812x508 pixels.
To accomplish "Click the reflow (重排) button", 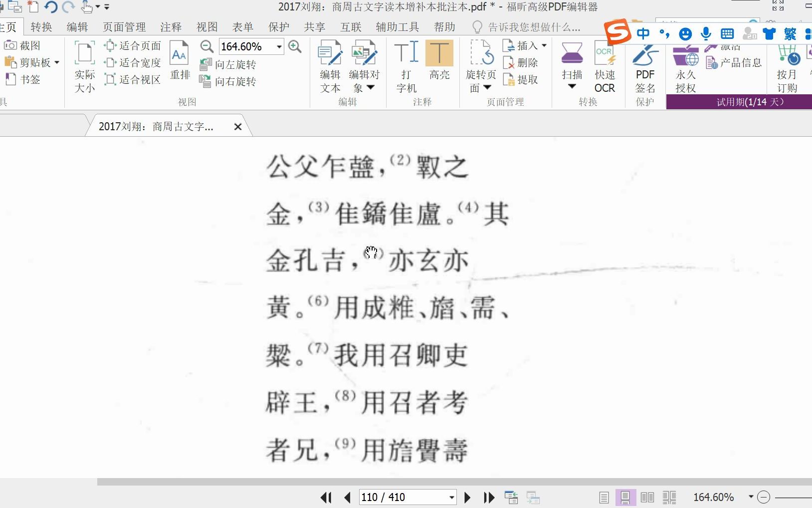I will click(180, 61).
